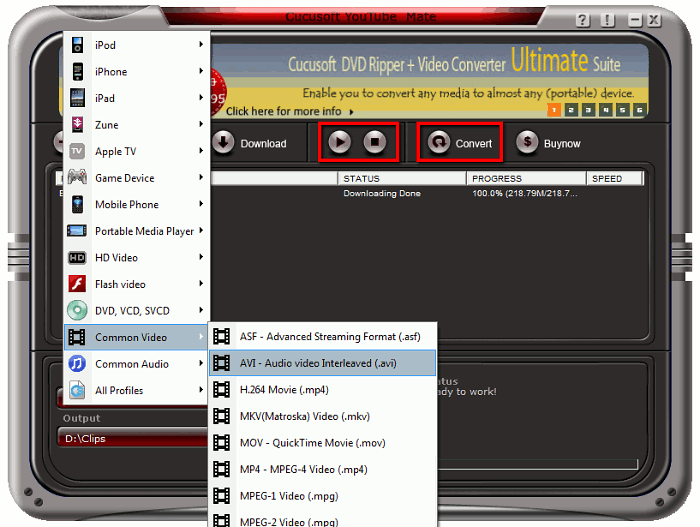Select the 'Downloading Done' status cell

point(382,193)
